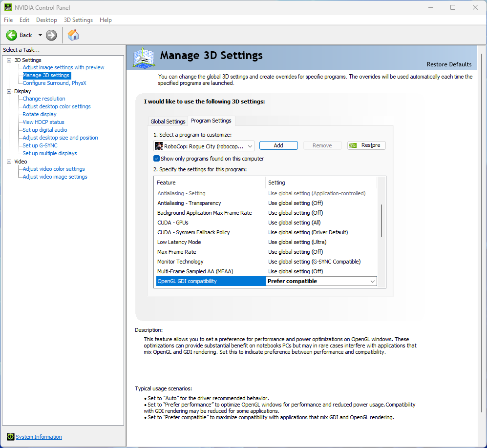Select the Program Settings tab
The height and width of the screenshot is (448, 487).
pyautogui.click(x=211, y=121)
